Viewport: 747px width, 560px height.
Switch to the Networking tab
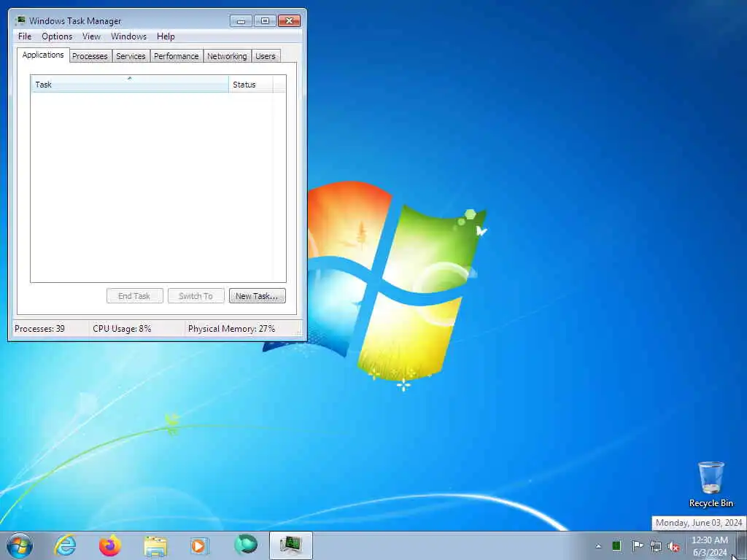pyautogui.click(x=227, y=56)
